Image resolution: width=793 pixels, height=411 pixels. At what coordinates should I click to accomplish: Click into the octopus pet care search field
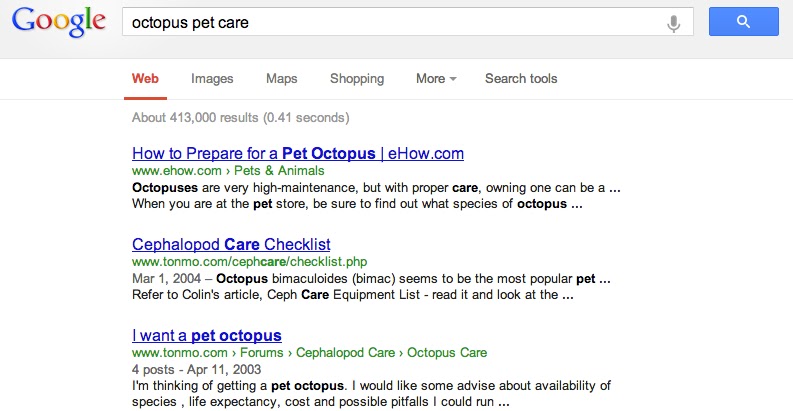coord(394,22)
